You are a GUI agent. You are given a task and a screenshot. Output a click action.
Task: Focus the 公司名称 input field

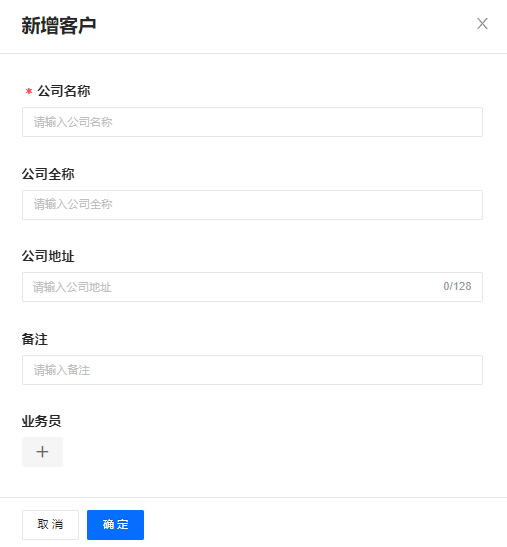click(252, 122)
